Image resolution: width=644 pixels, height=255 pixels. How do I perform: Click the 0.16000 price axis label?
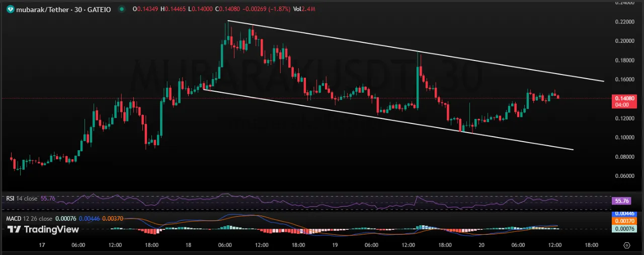coord(624,80)
